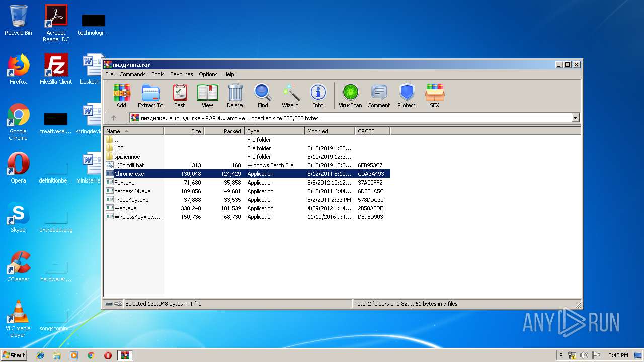The image size is (644, 362).
Task: Open the Options menu
Action: (208, 74)
